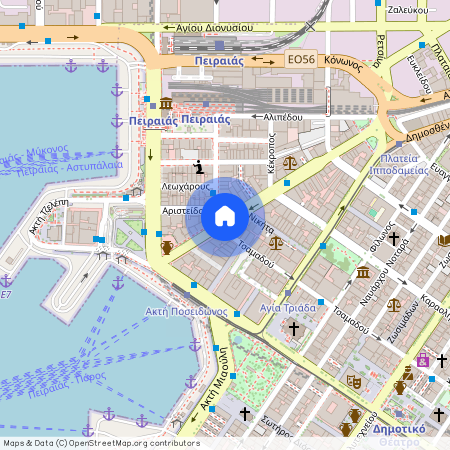Click the purple shopping bag icon
Image resolution: width=450 pixels, height=450 pixels.
pyautogui.click(x=423, y=360)
